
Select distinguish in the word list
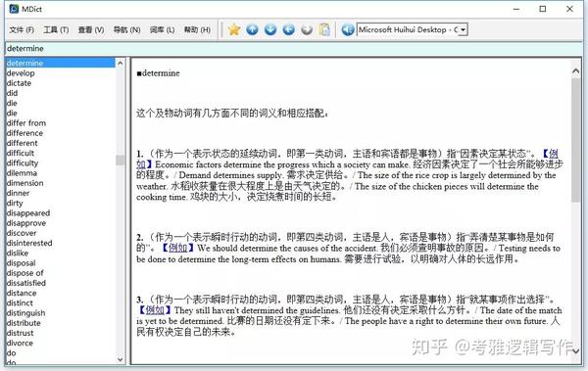click(25, 313)
